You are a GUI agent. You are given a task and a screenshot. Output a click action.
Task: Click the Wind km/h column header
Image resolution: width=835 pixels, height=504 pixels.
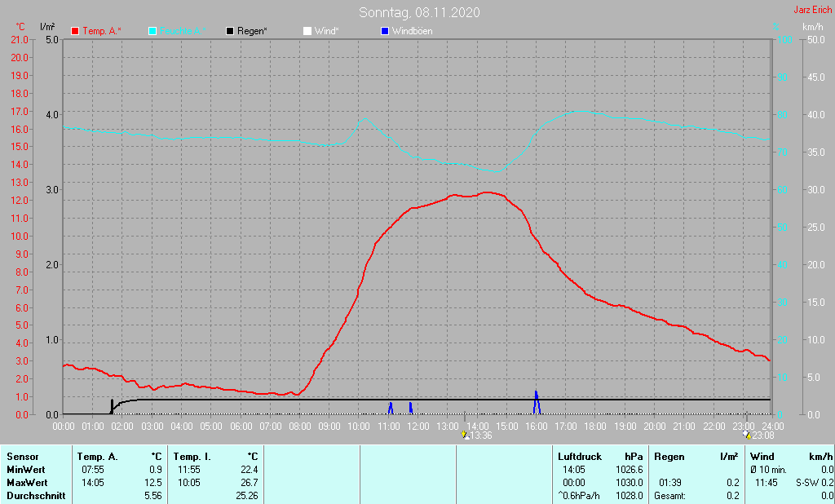point(791,457)
